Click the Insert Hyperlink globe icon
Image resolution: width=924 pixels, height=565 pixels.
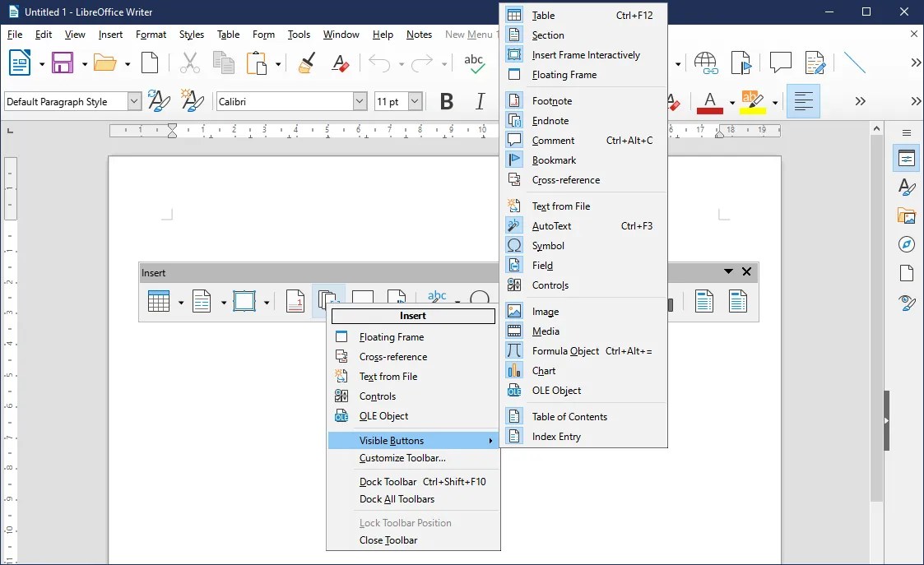[708, 62]
